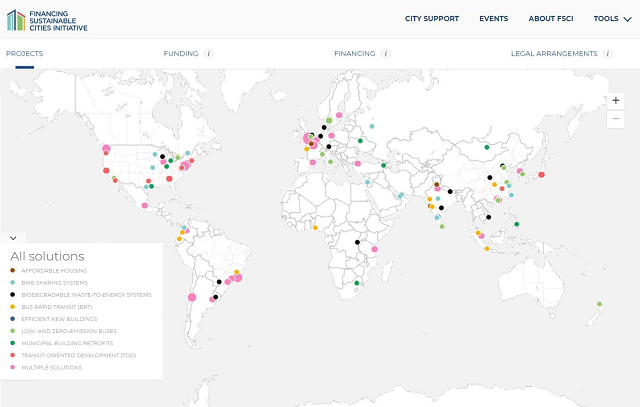
Task: Select the black marker in Vietnam
Action: 489,217
